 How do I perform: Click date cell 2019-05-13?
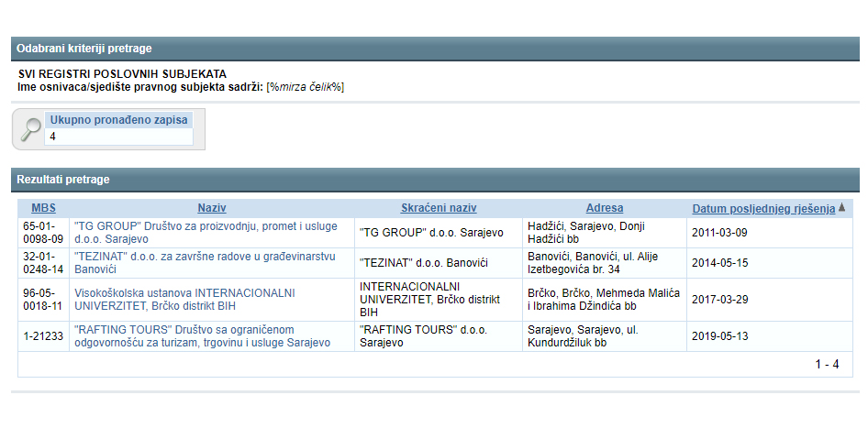coord(770,336)
